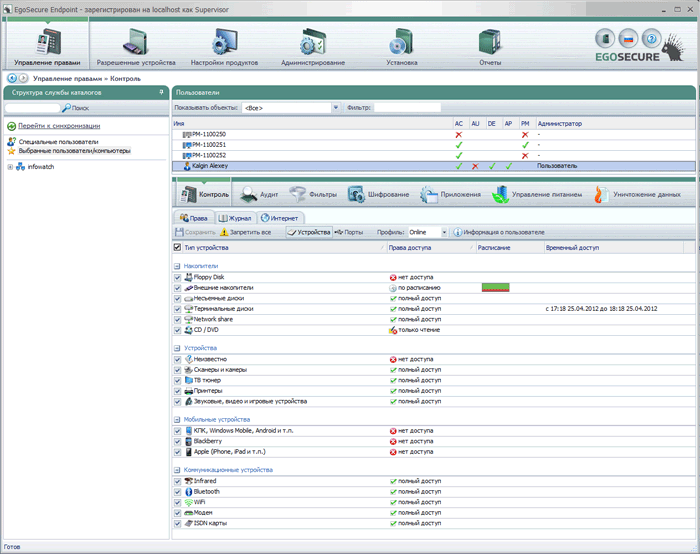Select the Kalgin Alexey user row

point(433,166)
